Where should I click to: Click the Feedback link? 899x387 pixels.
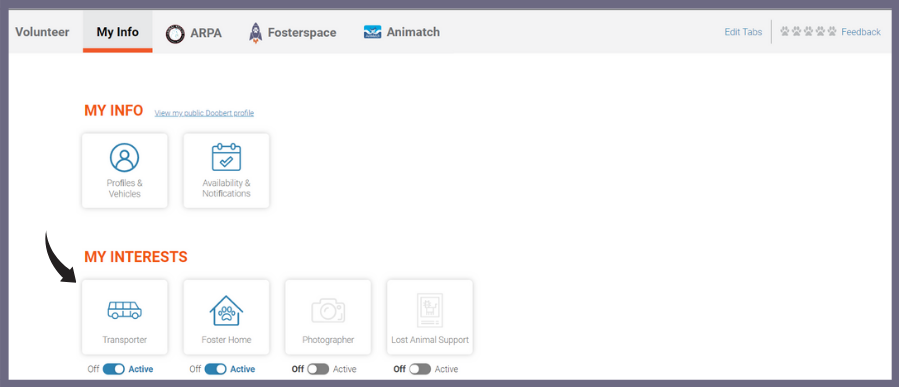(x=861, y=32)
